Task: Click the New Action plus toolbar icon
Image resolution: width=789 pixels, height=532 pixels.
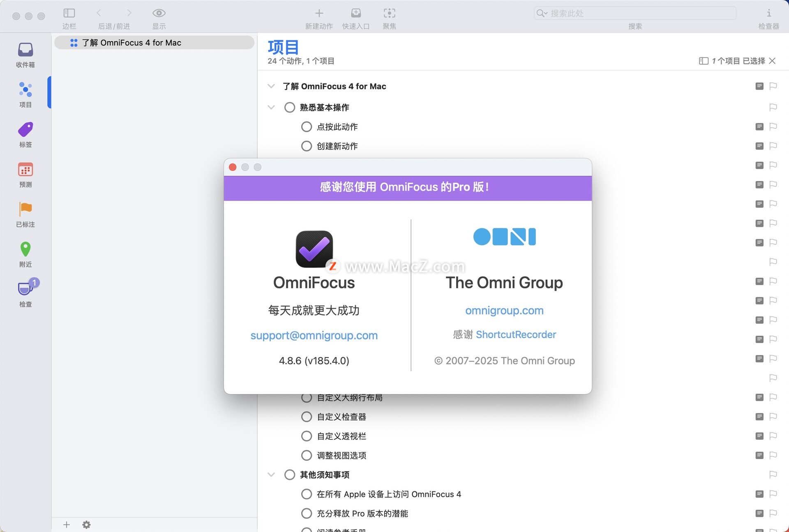Action: pyautogui.click(x=319, y=14)
